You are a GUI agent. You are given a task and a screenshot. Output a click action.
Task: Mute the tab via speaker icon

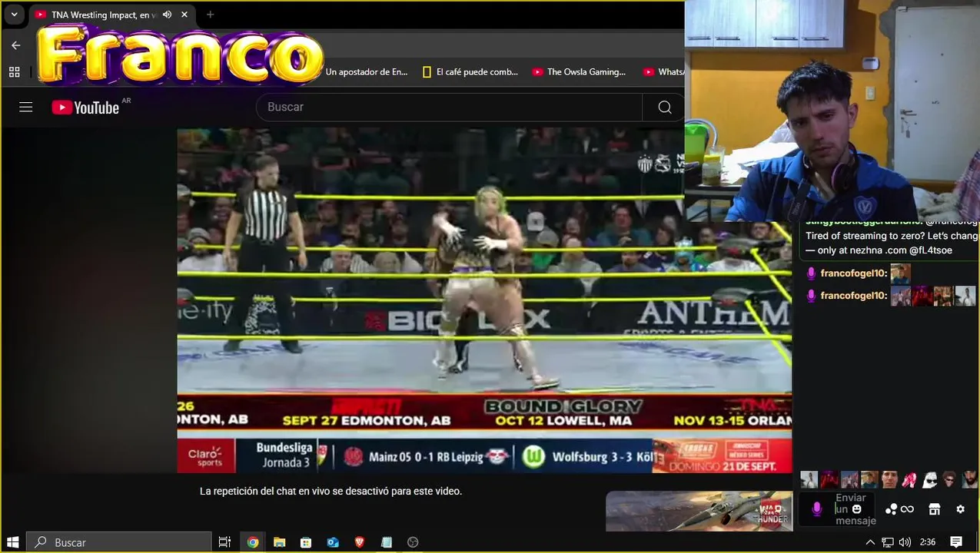click(x=167, y=15)
